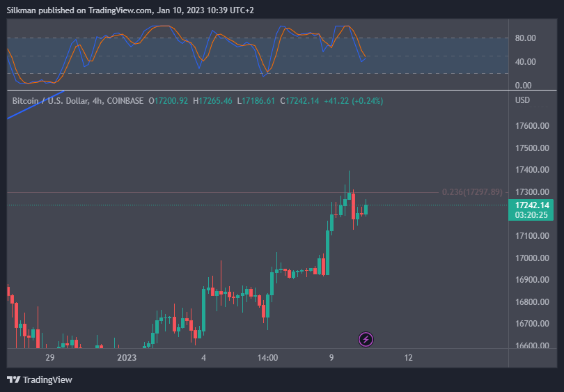Click the 29 date label on time axis
The width and height of the screenshot is (564, 392).
tap(50, 358)
